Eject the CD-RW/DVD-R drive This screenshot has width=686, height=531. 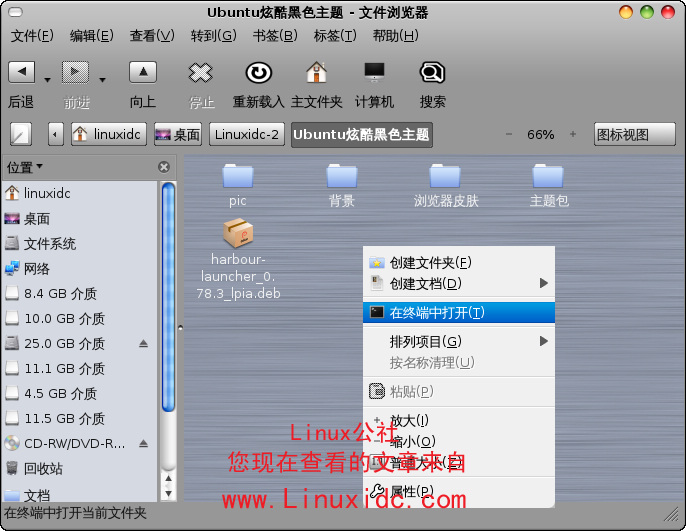[x=144, y=444]
